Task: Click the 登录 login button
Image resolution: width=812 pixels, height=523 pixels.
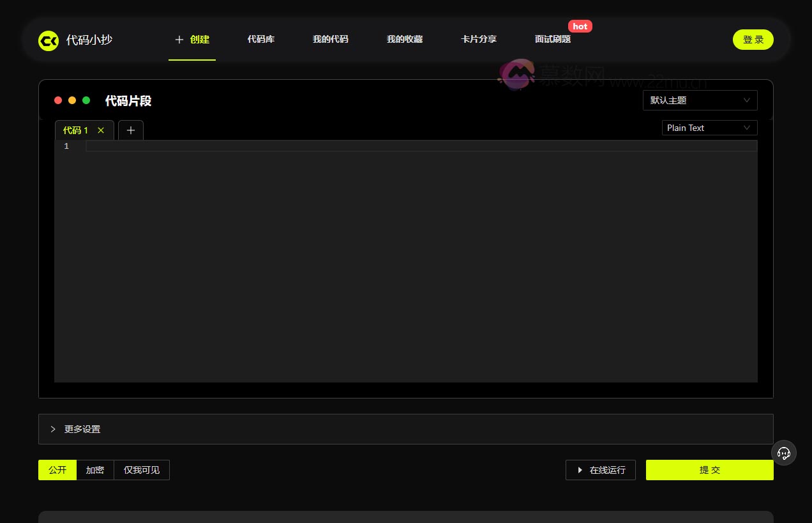Action: [x=753, y=40]
